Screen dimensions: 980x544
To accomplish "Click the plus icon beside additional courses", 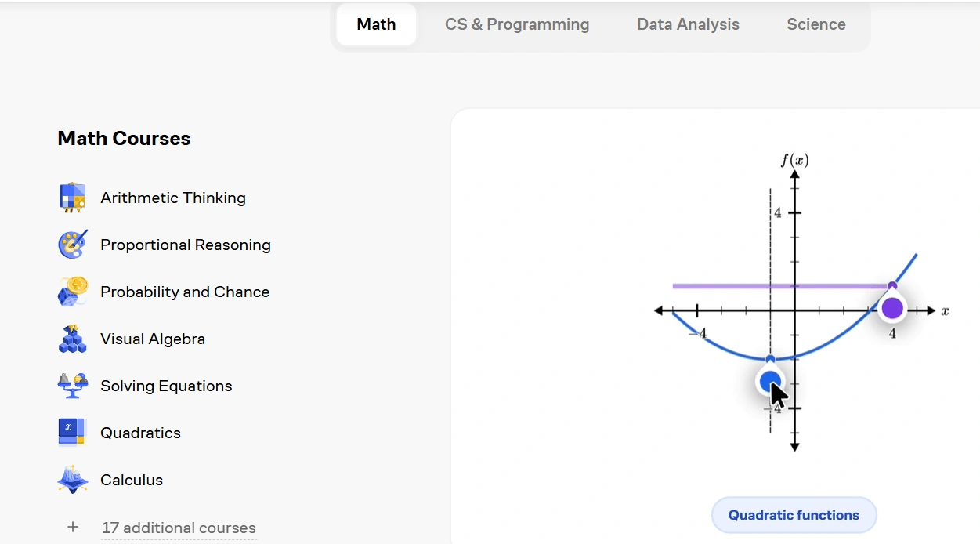I will click(73, 527).
